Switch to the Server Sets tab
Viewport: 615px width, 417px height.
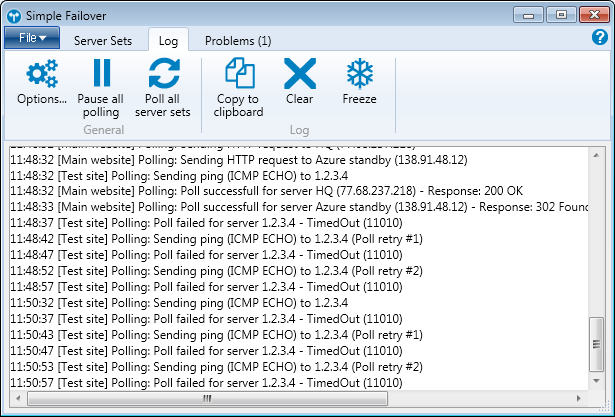(x=103, y=41)
